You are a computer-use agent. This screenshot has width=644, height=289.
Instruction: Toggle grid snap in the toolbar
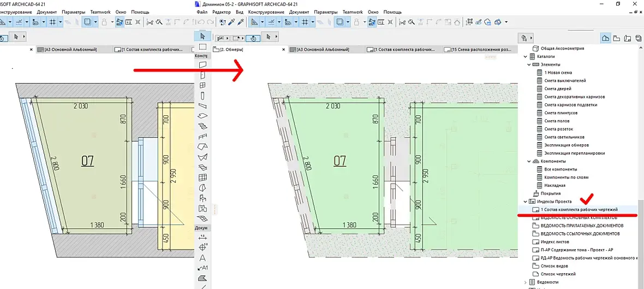[305, 22]
